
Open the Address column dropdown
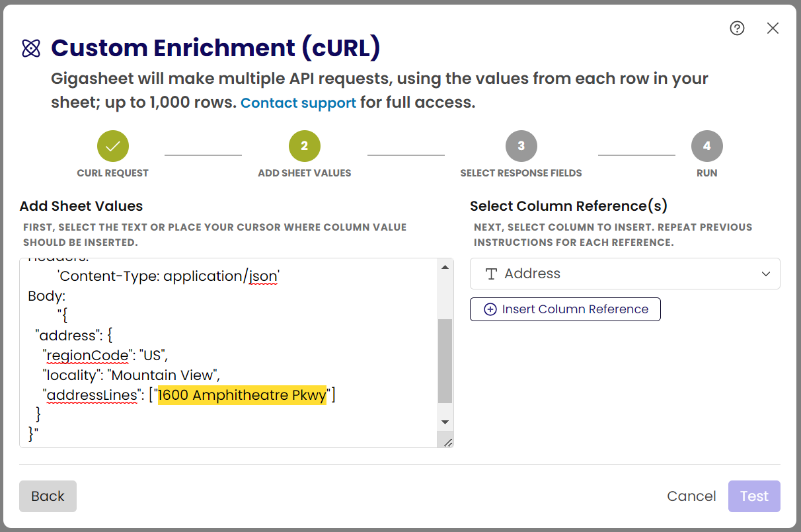coord(625,274)
